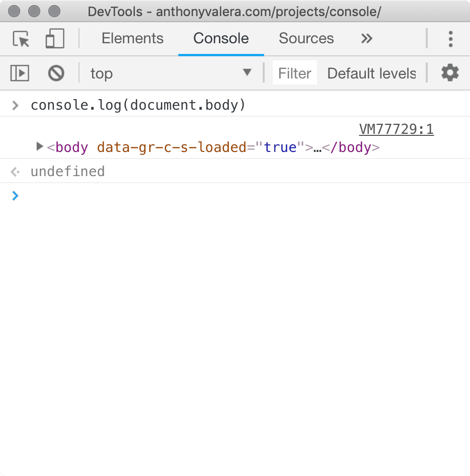Click inside the Filter input field
The image size is (470, 476).
294,73
